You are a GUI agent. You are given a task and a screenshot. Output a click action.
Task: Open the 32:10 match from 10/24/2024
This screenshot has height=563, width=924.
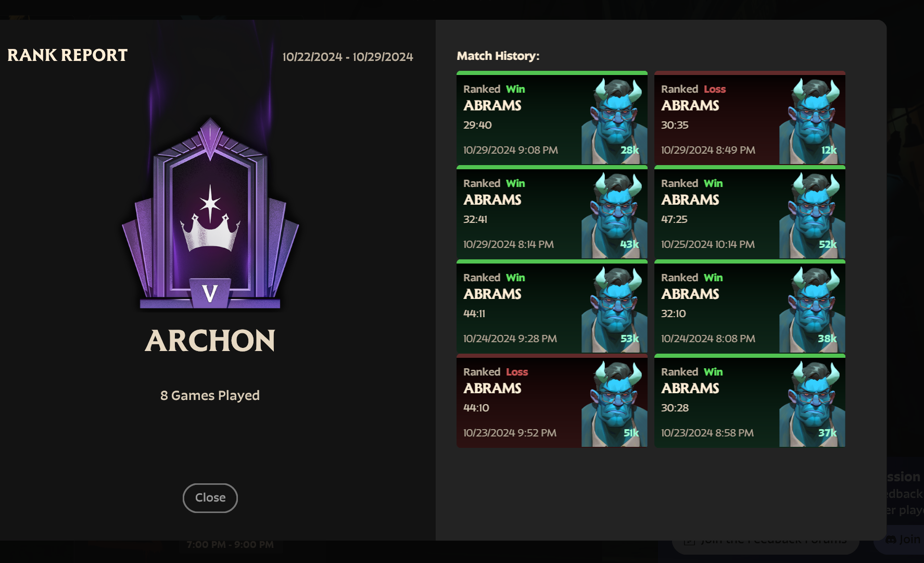point(750,306)
